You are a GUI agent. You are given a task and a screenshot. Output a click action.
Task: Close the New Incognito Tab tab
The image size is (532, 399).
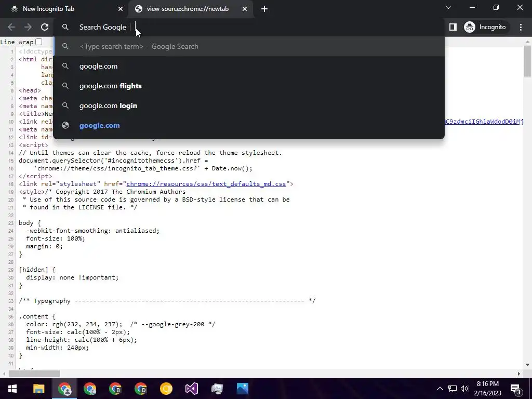121,9
